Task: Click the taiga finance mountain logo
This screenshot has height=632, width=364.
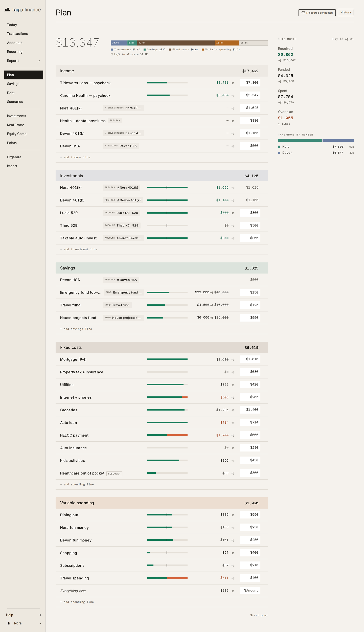Action: coord(7,9)
